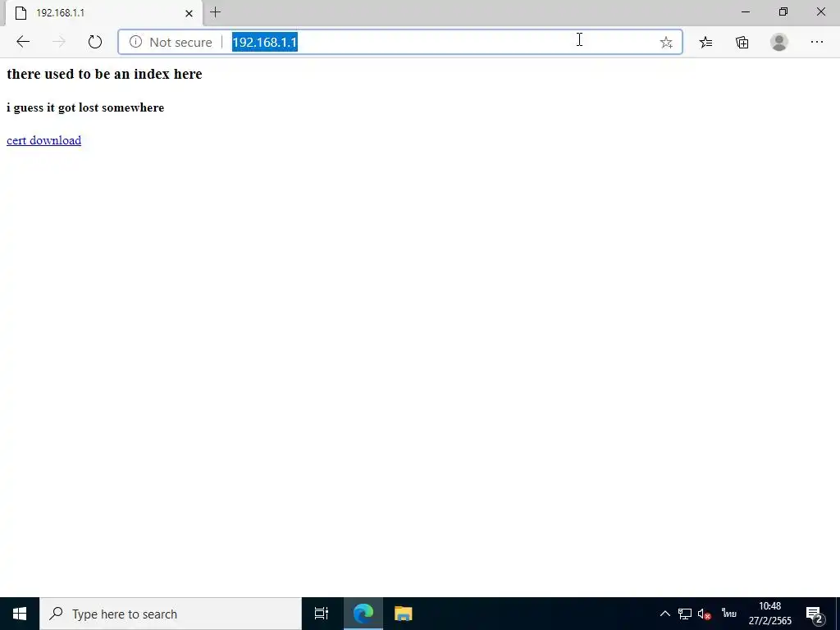This screenshot has height=630, width=840.
Task: Refresh the current page
Action: click(x=95, y=42)
